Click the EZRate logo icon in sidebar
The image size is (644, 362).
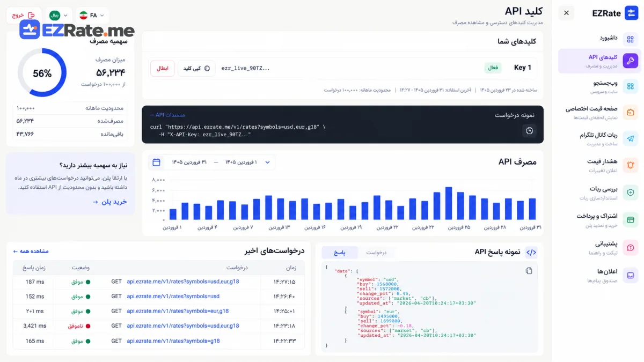631,13
